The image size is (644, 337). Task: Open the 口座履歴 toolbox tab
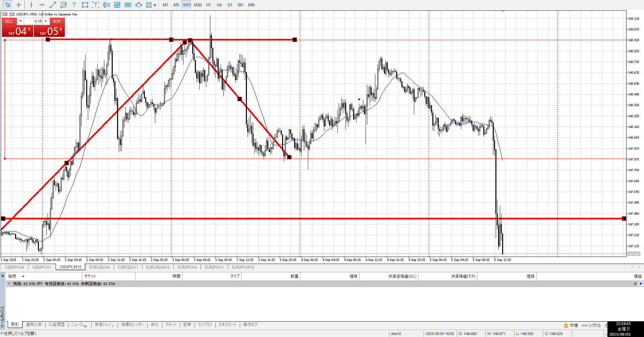click(57, 324)
